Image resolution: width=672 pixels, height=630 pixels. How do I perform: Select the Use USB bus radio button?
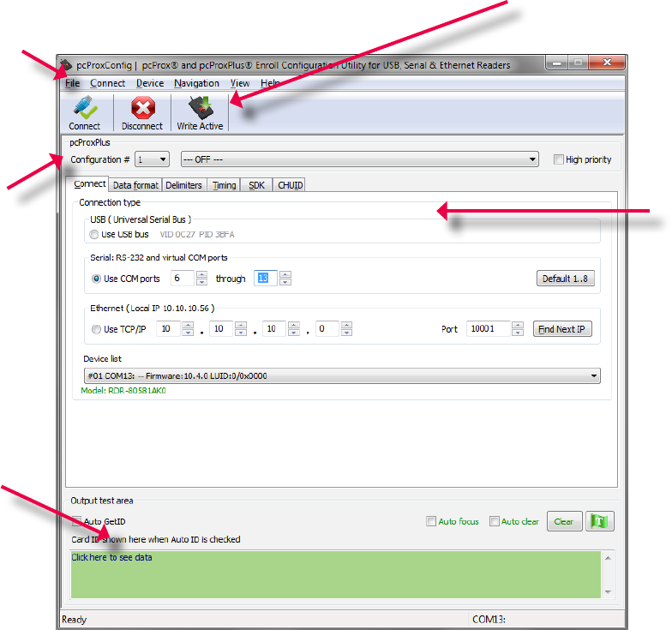click(x=94, y=235)
